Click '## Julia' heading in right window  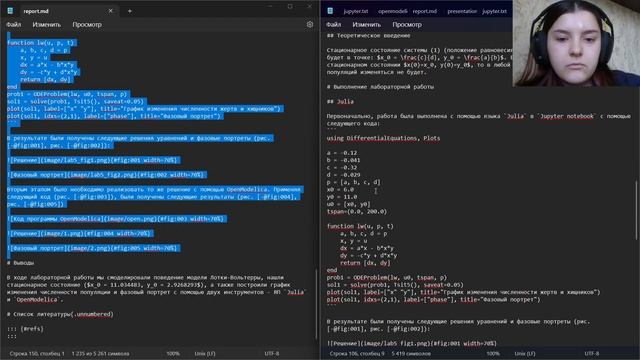pos(340,102)
